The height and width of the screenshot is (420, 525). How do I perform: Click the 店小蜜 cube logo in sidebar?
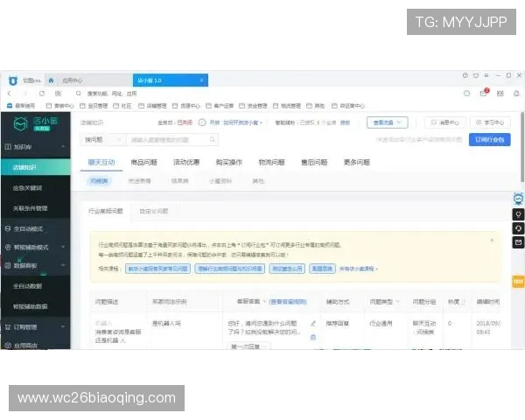tap(20, 124)
